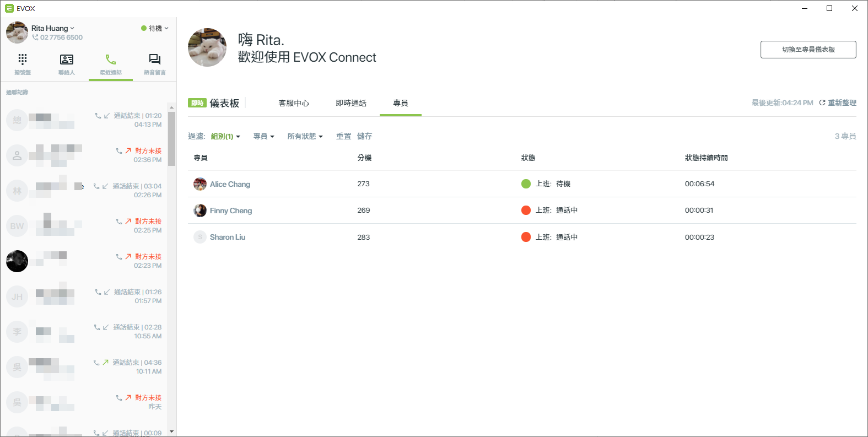Image resolution: width=868 pixels, height=437 pixels.
Task: Click the 分機 column header
Action: [x=364, y=158]
